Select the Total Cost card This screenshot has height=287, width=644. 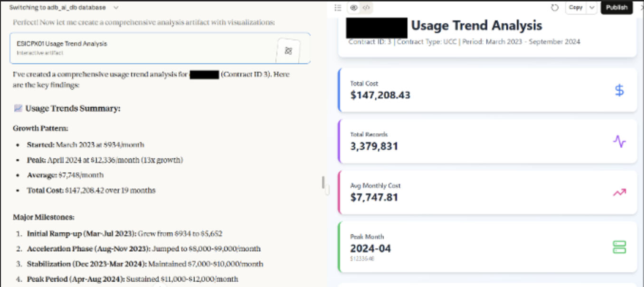[x=488, y=90]
